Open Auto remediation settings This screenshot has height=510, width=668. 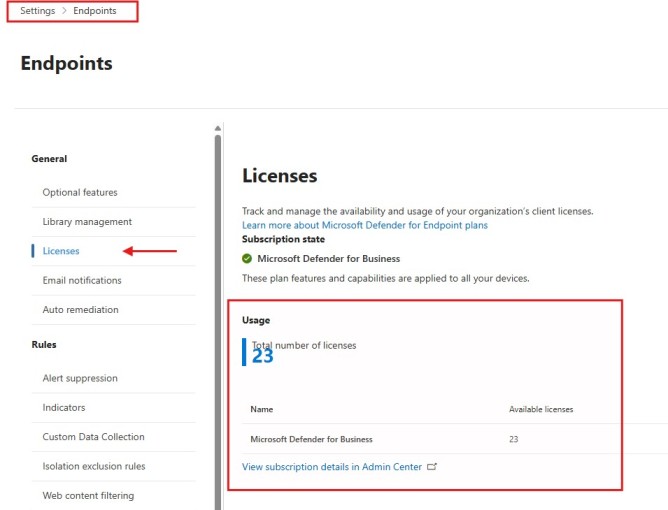[x=81, y=310]
